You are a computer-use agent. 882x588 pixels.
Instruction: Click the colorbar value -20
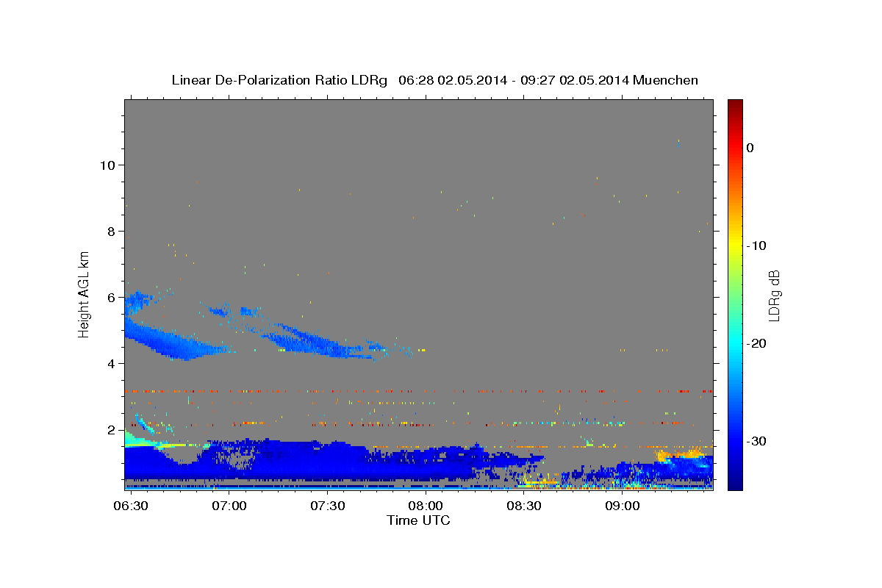pos(756,343)
